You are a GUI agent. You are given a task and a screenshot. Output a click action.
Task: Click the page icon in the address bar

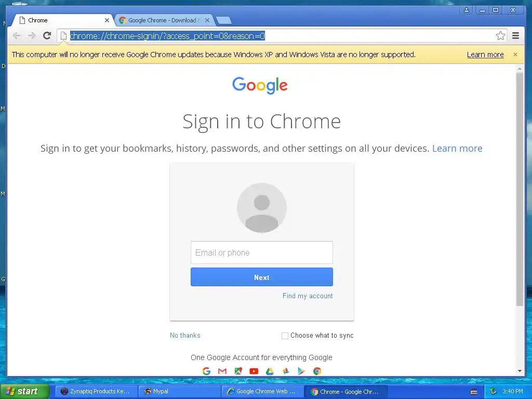point(63,36)
